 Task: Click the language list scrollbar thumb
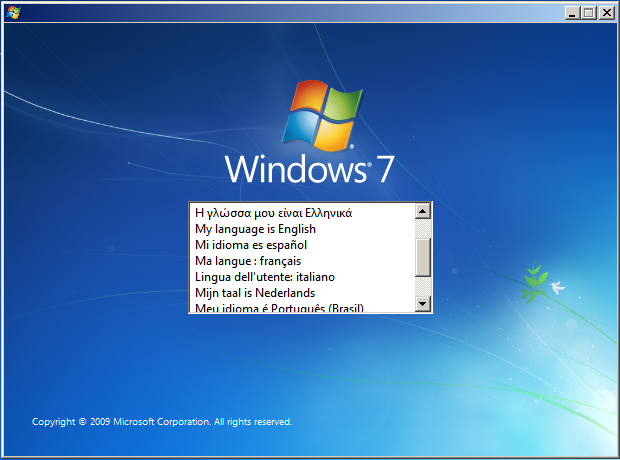point(423,257)
